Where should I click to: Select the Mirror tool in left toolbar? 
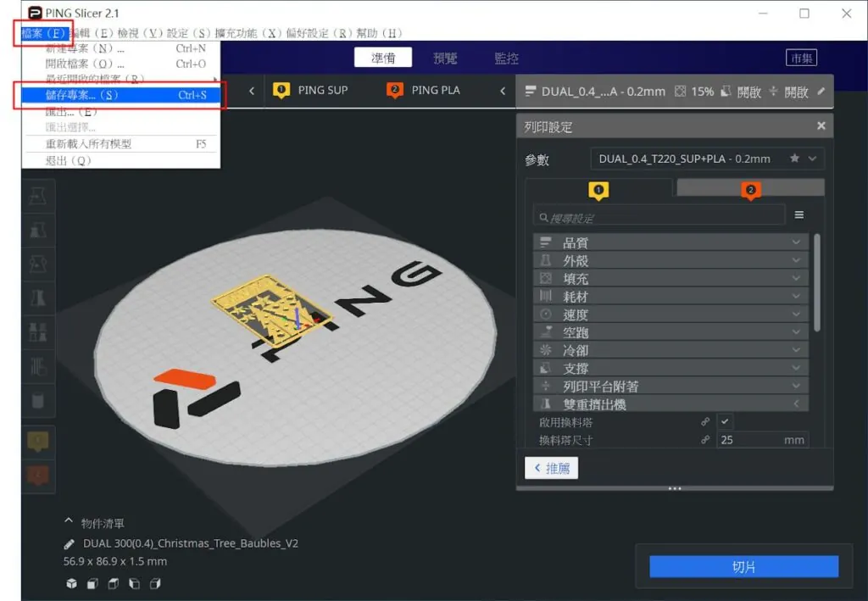[37, 298]
